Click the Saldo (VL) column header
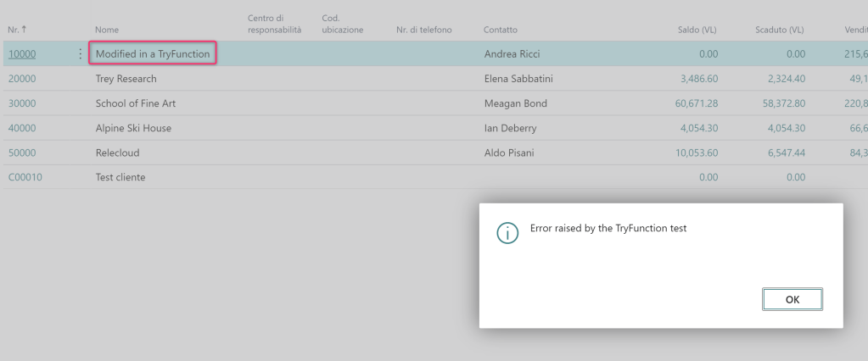This screenshot has height=361, width=868. tap(697, 30)
